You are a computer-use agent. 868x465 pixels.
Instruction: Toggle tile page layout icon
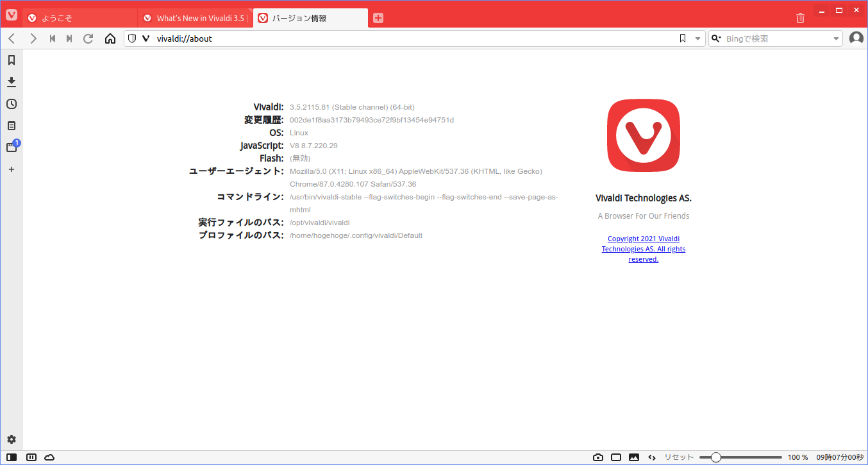pyautogui.click(x=616, y=457)
